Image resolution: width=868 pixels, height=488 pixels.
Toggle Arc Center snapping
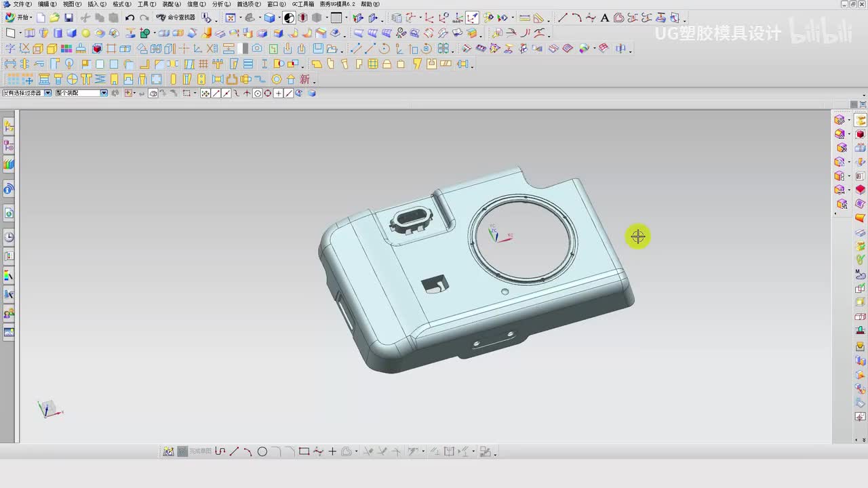coord(258,94)
